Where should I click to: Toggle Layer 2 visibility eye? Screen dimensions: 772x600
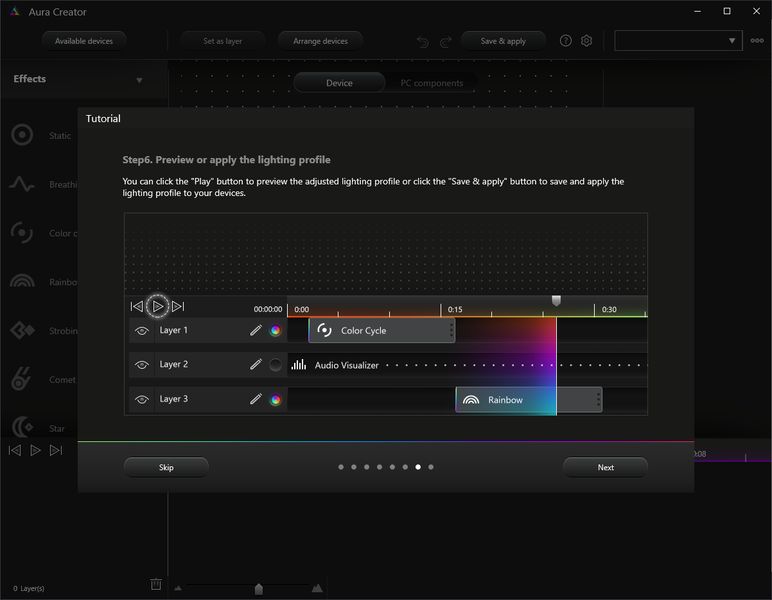[x=142, y=365]
